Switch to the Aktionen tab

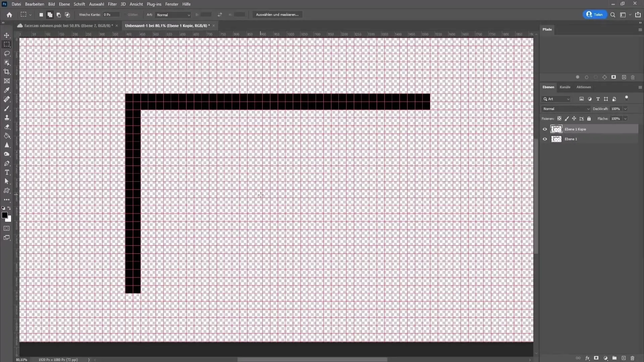[583, 87]
